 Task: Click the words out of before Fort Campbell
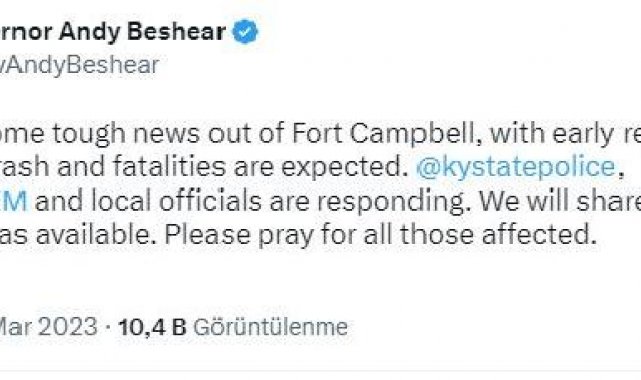(246, 134)
